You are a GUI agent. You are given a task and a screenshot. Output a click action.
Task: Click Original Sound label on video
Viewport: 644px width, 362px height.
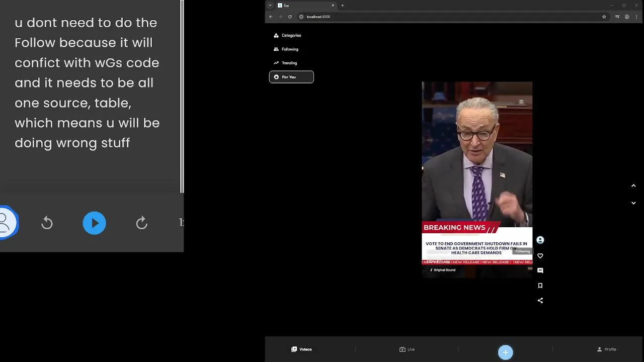coord(443,270)
